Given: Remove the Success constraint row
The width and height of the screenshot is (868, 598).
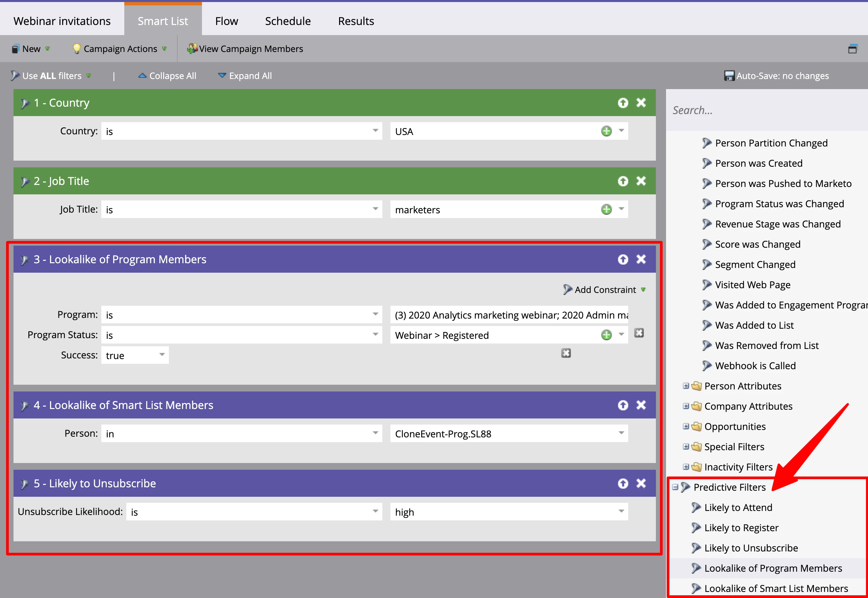Looking at the screenshot, I should 566,353.
